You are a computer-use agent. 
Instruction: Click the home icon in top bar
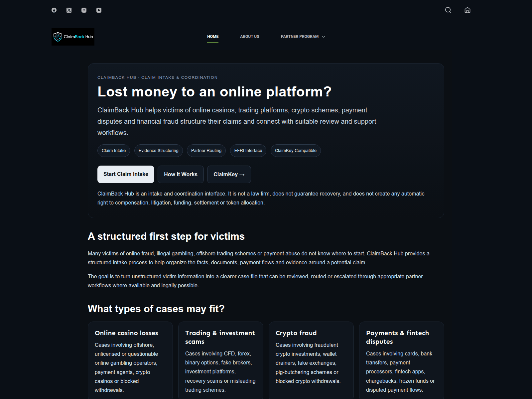click(x=467, y=10)
